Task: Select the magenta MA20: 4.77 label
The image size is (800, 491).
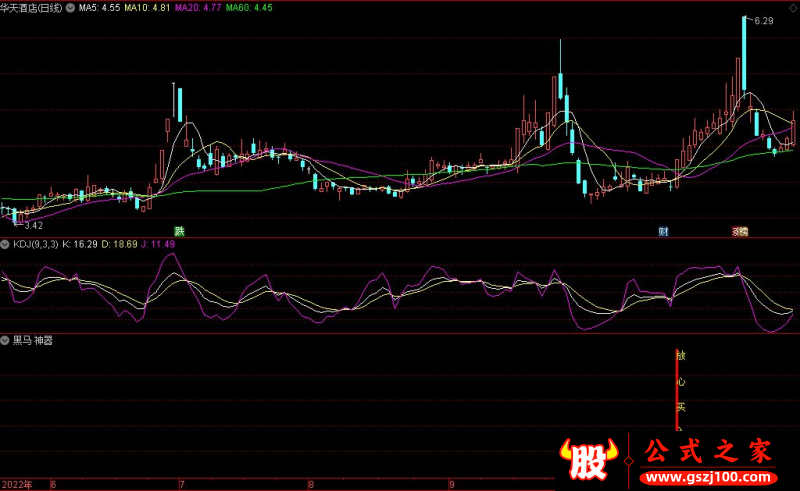Action: 197,7
